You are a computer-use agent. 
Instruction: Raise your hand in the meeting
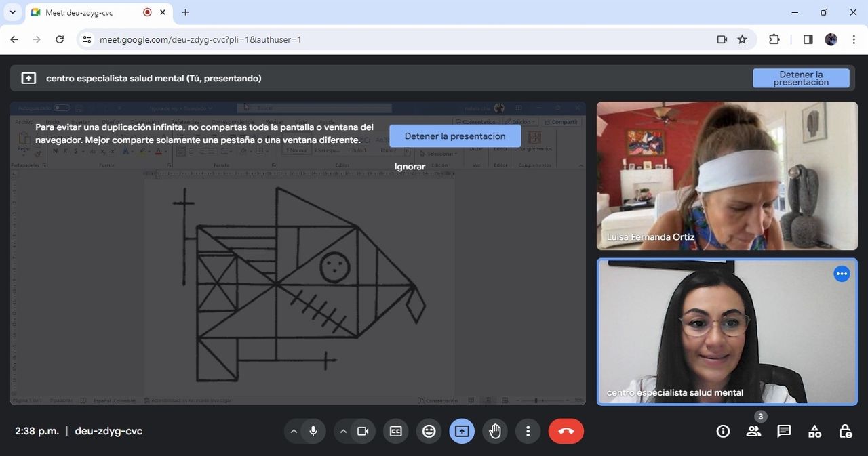[x=495, y=431]
